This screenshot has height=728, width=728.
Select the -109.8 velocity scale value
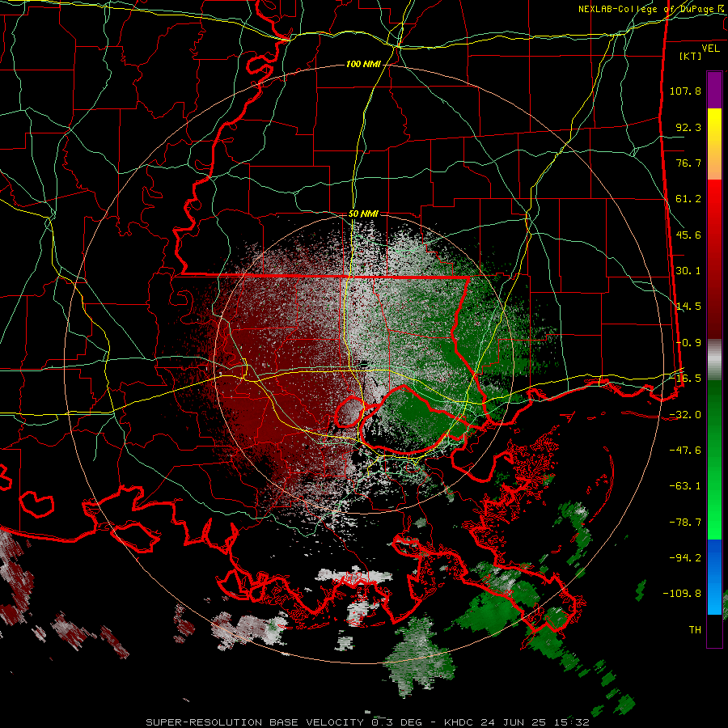pos(682,594)
